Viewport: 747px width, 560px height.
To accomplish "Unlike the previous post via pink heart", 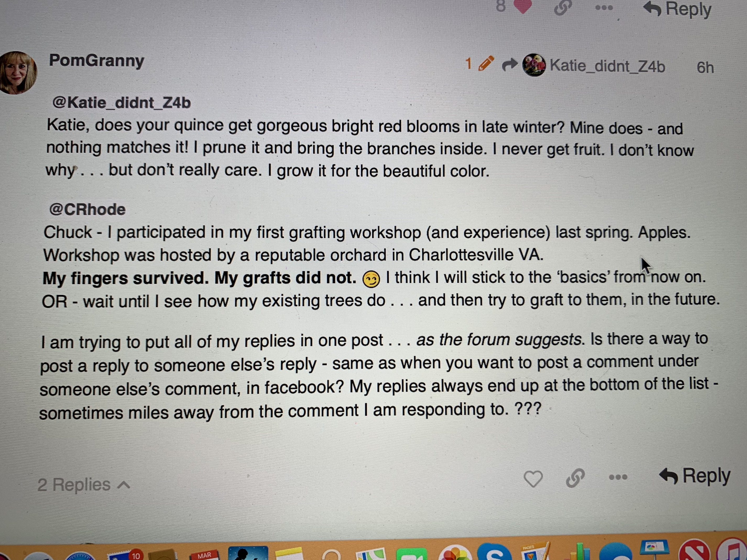I will click(x=522, y=7).
